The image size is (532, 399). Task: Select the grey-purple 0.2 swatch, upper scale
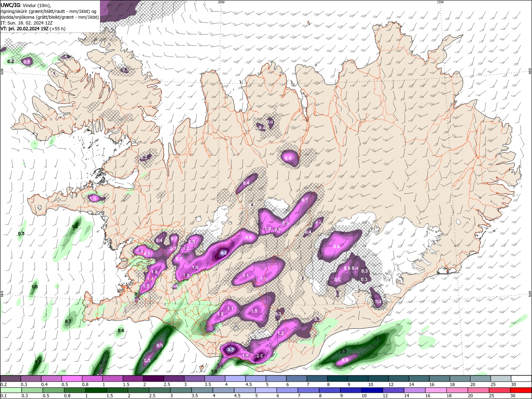click(10, 379)
